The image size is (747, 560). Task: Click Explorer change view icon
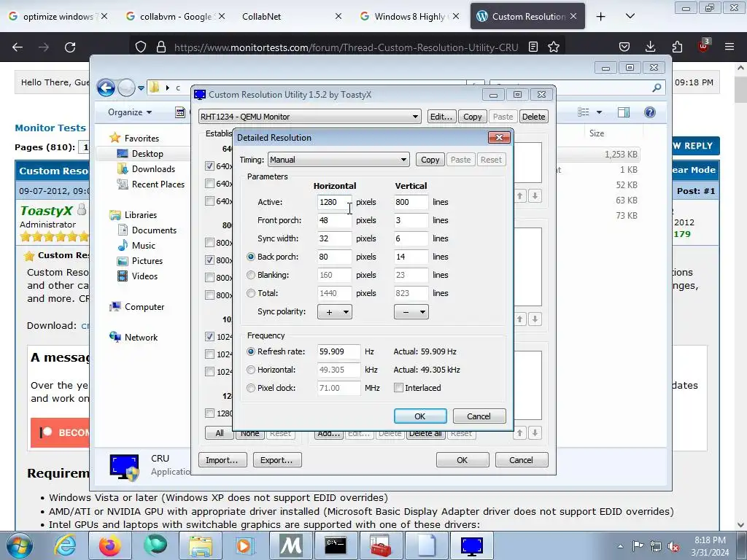[584, 112]
